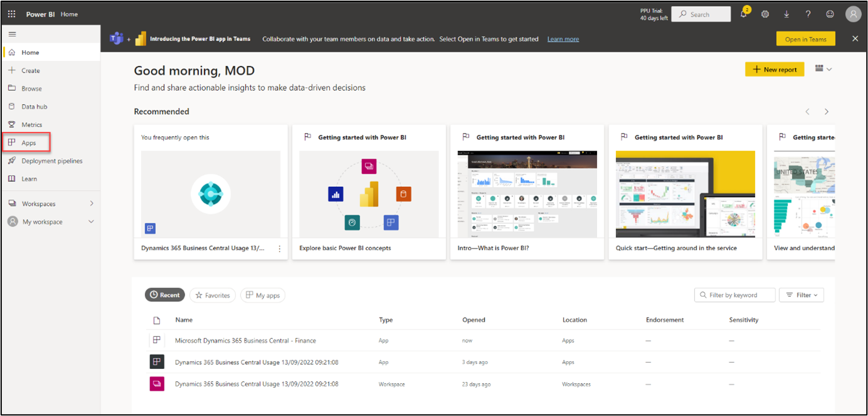Switch to the Favorites tab

[x=213, y=295]
